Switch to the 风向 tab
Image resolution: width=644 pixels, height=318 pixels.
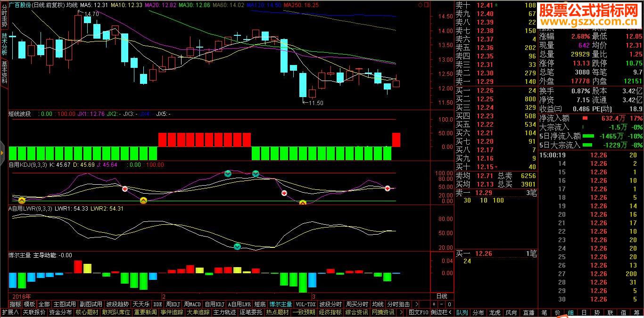coord(511,312)
